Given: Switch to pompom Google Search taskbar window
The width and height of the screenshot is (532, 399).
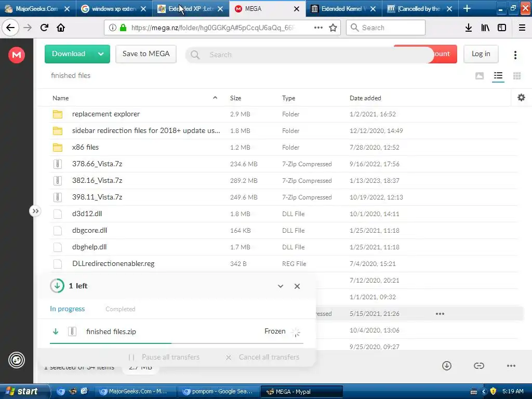Looking at the screenshot, I should [x=218, y=392].
